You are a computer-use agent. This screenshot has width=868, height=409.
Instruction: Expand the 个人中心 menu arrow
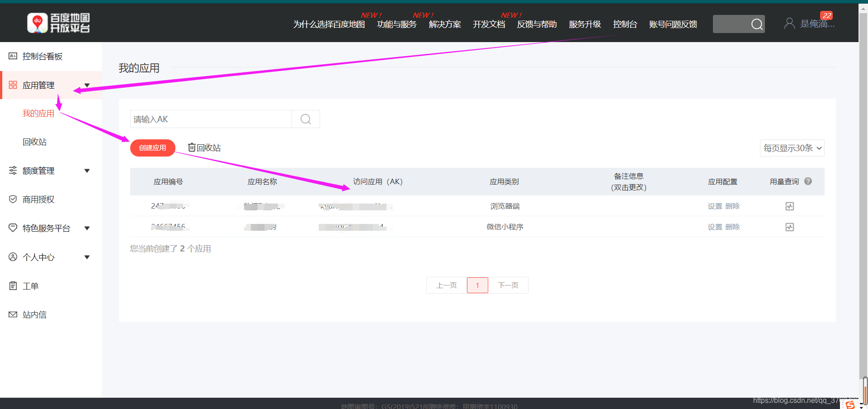[x=87, y=257]
